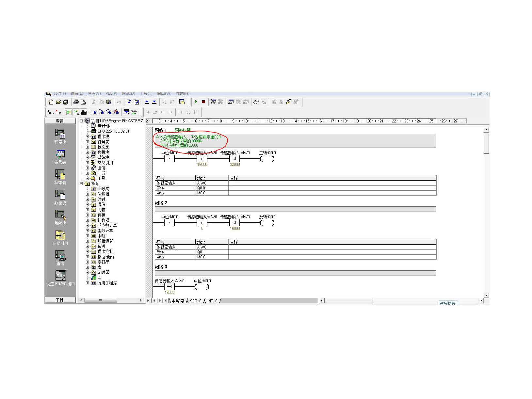Click the editor vertical scrollbar down arrow
The height and width of the screenshot is (399, 532).
coord(486,295)
